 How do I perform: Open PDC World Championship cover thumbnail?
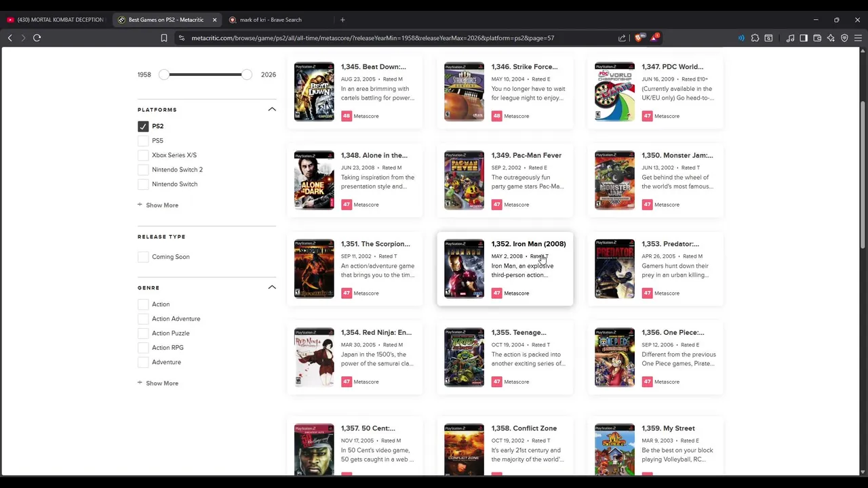(614, 91)
